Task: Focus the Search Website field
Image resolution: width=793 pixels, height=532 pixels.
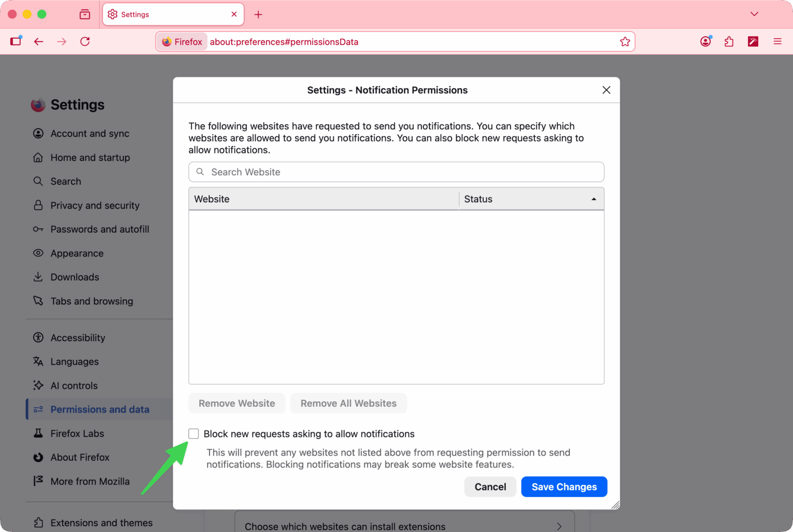Action: [396, 172]
